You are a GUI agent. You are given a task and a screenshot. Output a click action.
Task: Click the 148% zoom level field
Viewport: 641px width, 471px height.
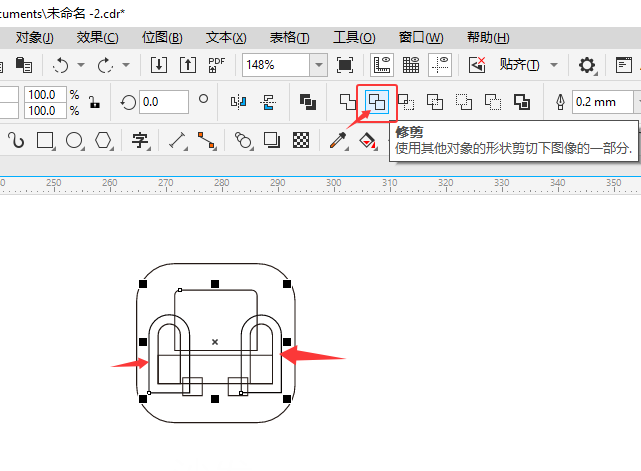point(276,65)
